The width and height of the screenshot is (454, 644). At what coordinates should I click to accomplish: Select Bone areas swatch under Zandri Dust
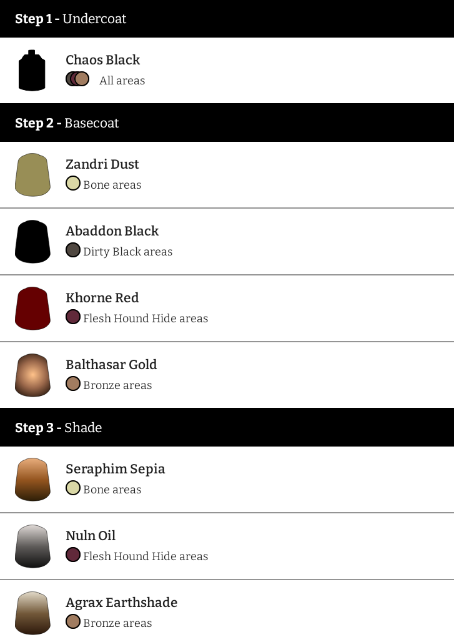pos(73,183)
